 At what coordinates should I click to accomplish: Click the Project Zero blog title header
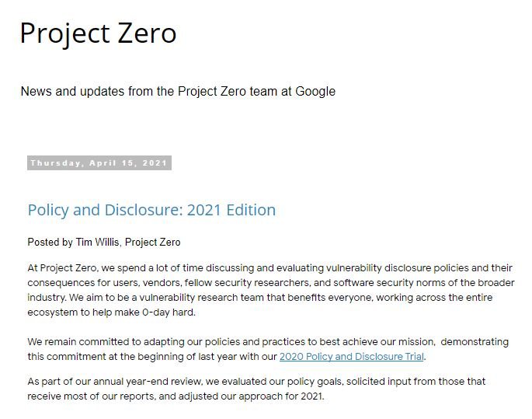point(98,34)
